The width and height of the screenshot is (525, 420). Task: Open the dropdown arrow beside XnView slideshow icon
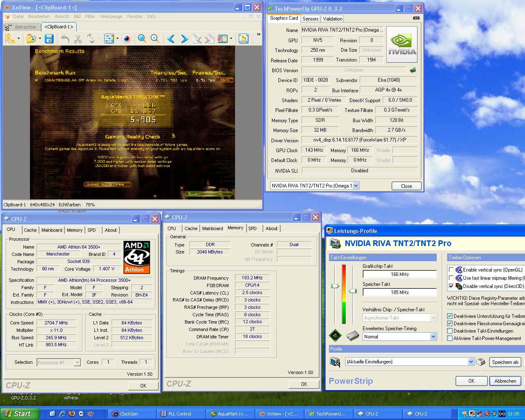[x=231, y=39]
